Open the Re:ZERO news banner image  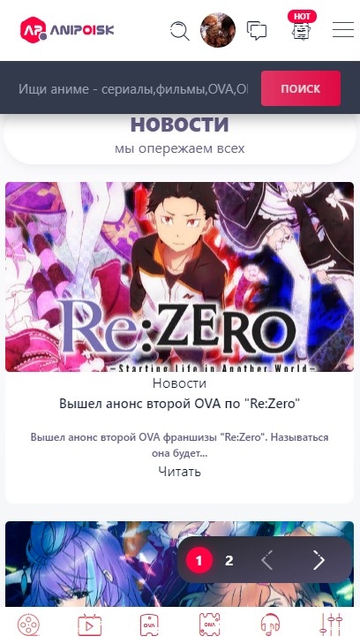180,277
